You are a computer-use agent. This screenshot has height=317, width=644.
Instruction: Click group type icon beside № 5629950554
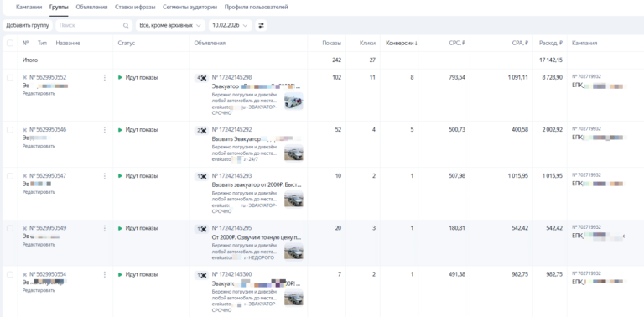coord(24,274)
